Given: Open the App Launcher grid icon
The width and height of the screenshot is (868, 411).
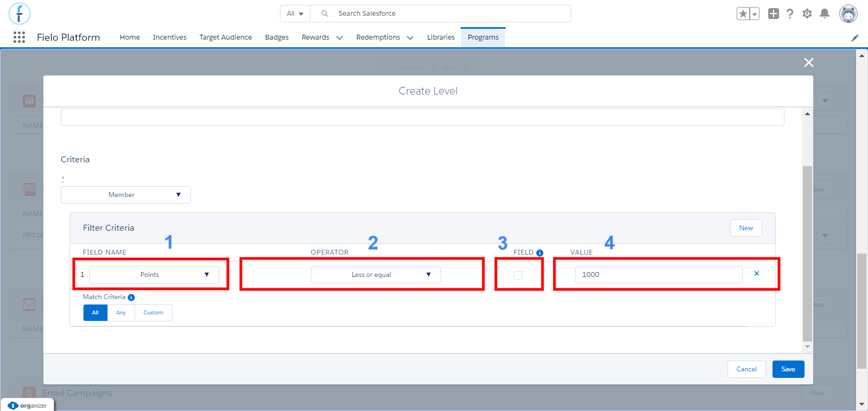Looking at the screenshot, I should pyautogui.click(x=19, y=37).
